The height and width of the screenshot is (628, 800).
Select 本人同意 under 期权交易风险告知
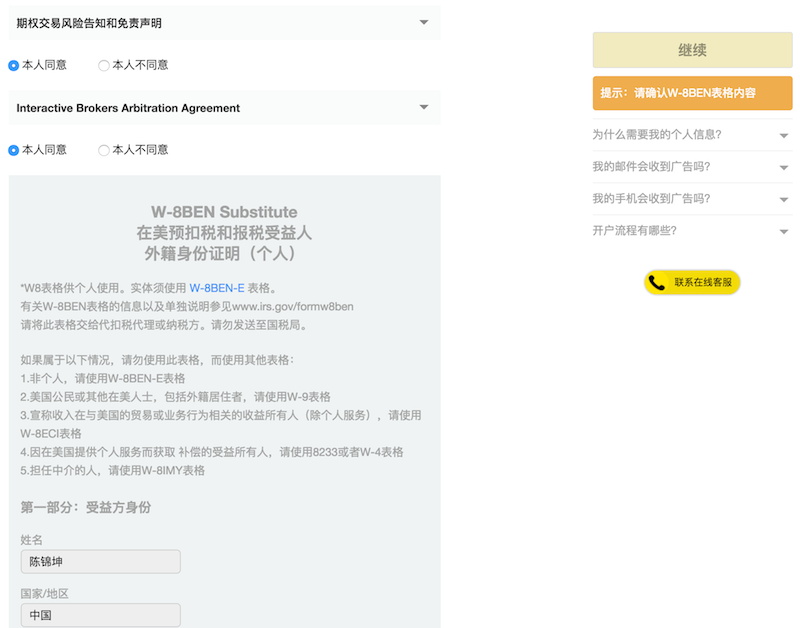[14, 65]
